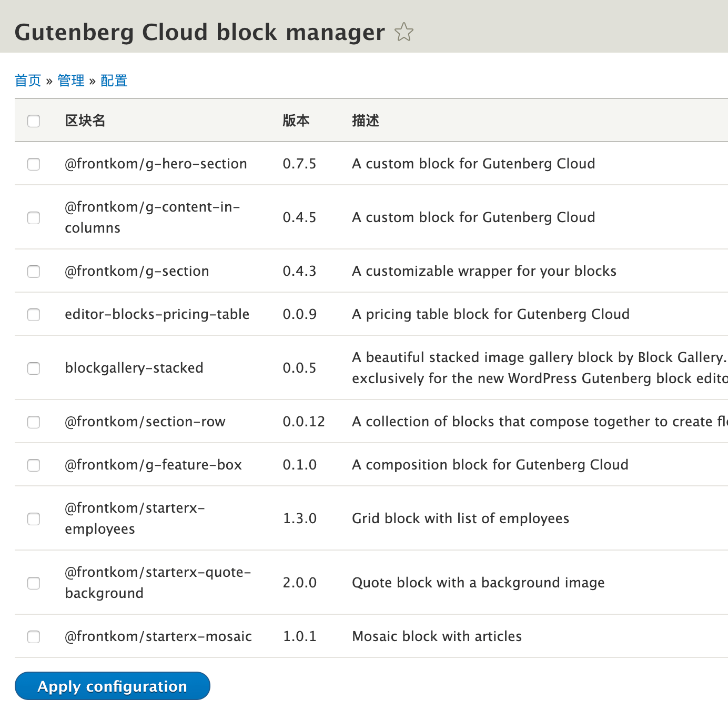Click version 1.0.1 cell
Screen dimensions: 728x719
pyautogui.click(x=300, y=636)
